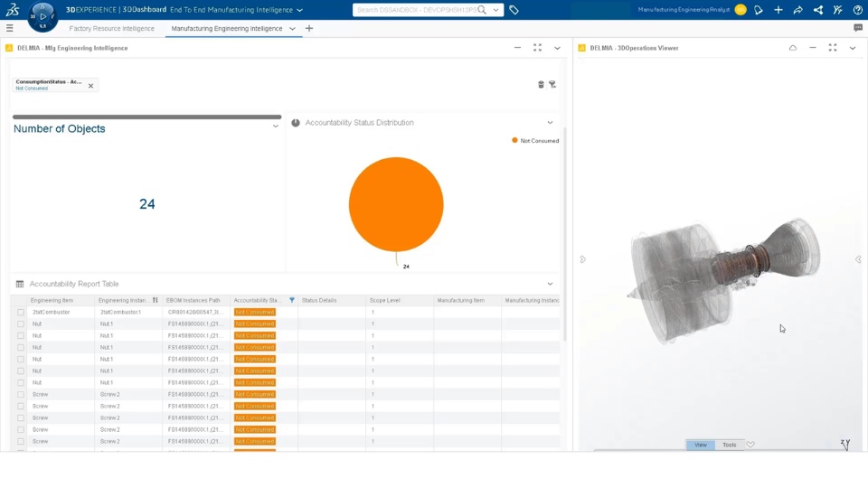
Task: Open 3DOperations Viewer widget menu chevron
Action: click(x=853, y=48)
